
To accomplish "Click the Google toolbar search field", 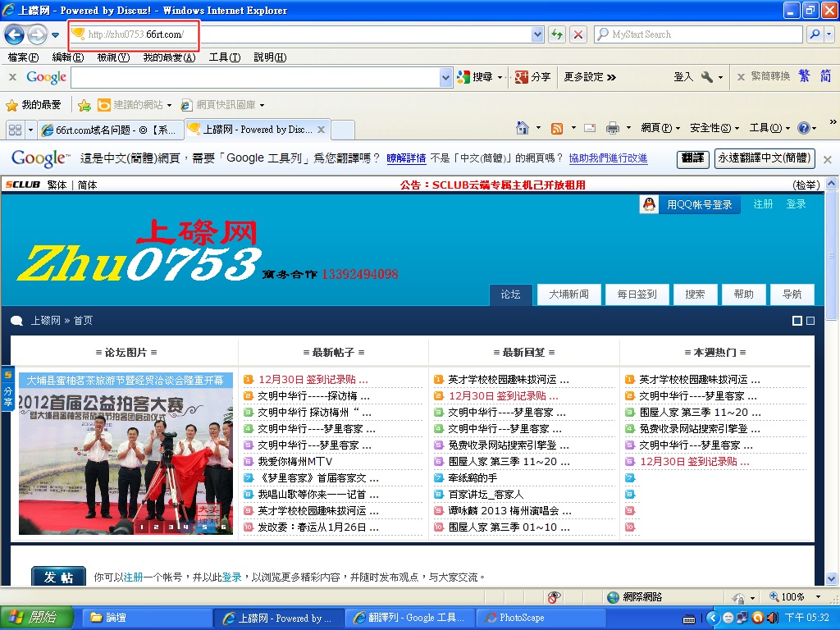I will (x=256, y=78).
